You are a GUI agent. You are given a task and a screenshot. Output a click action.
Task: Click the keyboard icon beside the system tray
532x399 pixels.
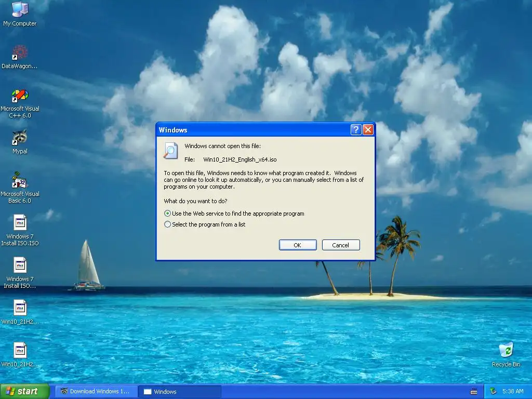474,392
